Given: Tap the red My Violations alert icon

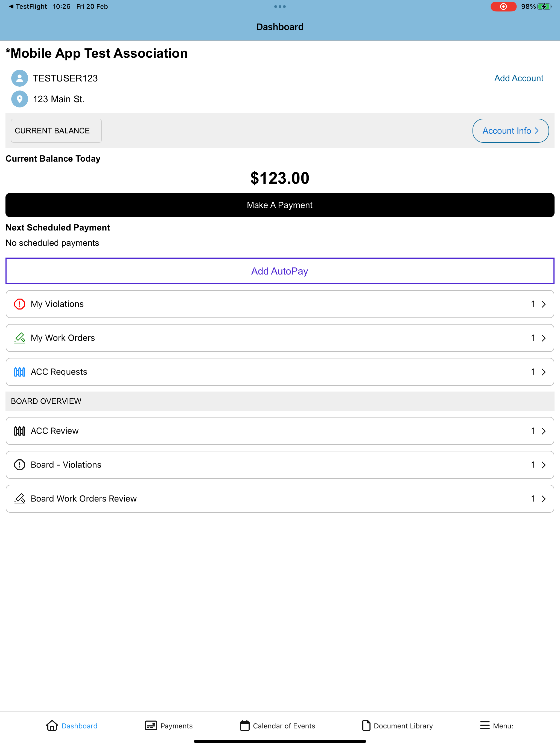Looking at the screenshot, I should [20, 304].
